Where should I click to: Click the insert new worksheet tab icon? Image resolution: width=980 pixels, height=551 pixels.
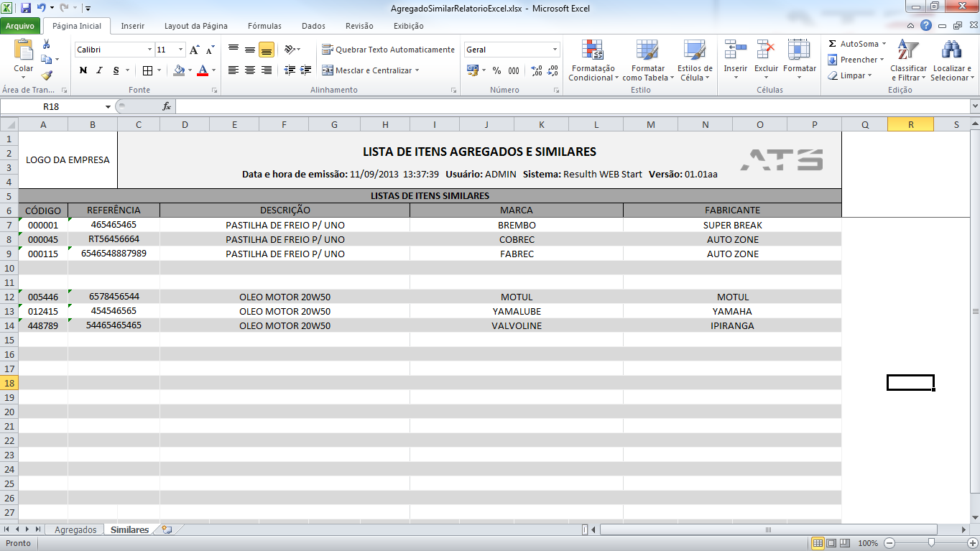[x=167, y=529]
